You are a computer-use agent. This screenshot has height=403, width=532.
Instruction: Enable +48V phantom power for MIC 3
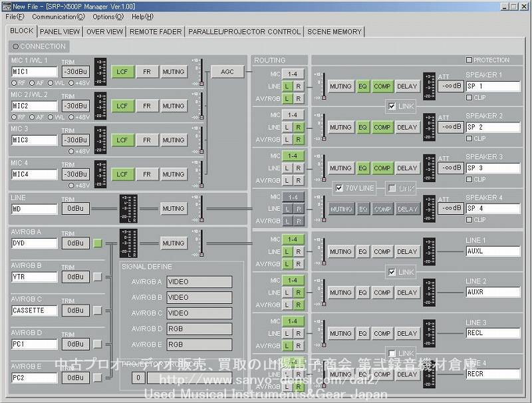pos(71,152)
